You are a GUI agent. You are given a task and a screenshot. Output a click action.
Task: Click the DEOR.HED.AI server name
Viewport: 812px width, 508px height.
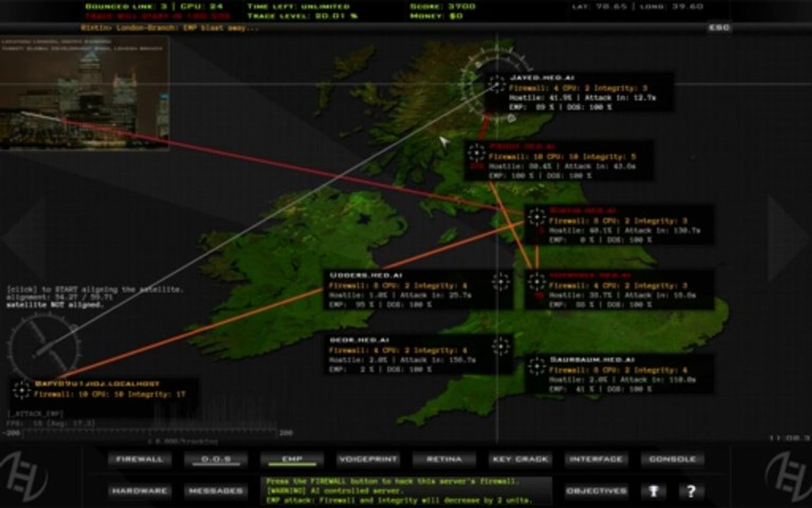[x=359, y=340]
